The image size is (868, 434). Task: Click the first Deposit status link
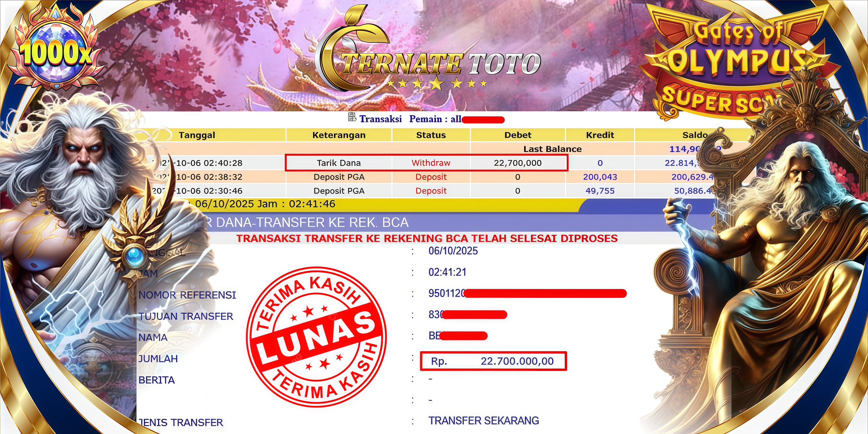431,177
